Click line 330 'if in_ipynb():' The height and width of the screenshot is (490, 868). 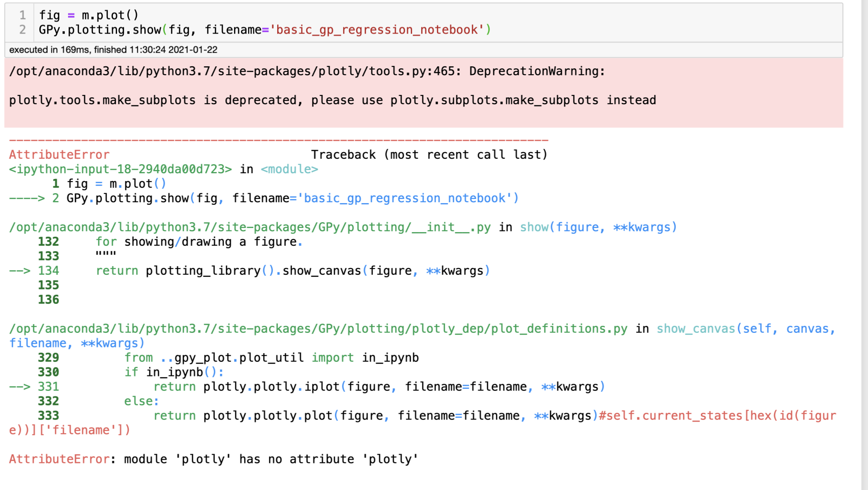pos(131,372)
